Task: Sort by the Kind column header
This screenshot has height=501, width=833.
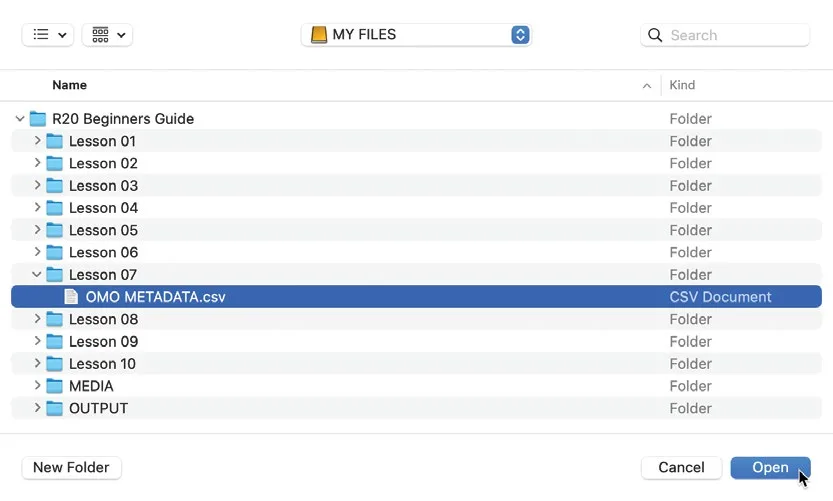Action: [x=682, y=85]
